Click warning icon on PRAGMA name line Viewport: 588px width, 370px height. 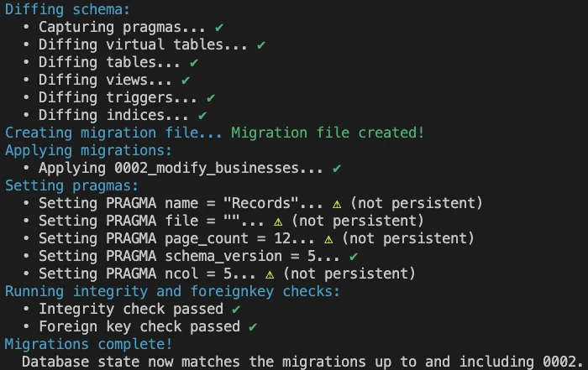coord(337,204)
